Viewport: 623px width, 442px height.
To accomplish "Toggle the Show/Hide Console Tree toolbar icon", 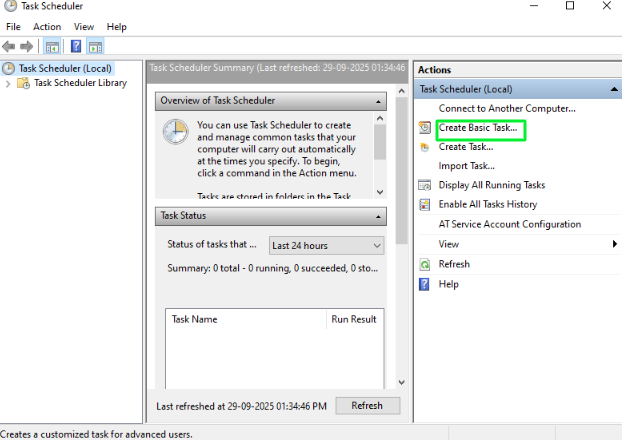I will tap(52, 46).
